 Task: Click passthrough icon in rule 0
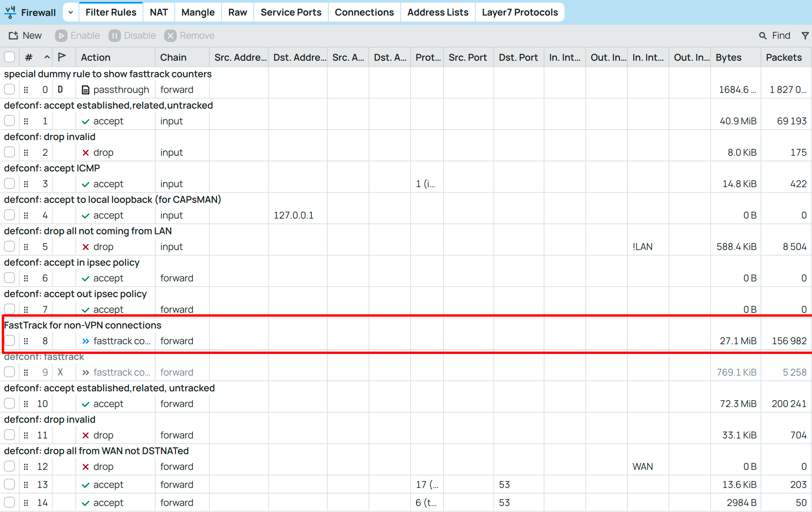pos(85,90)
